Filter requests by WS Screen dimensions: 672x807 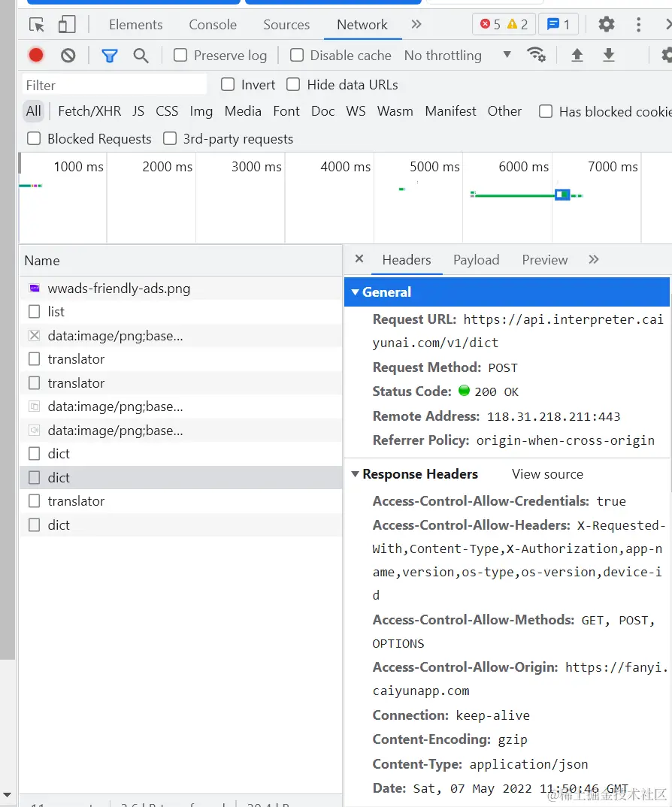[x=356, y=111]
